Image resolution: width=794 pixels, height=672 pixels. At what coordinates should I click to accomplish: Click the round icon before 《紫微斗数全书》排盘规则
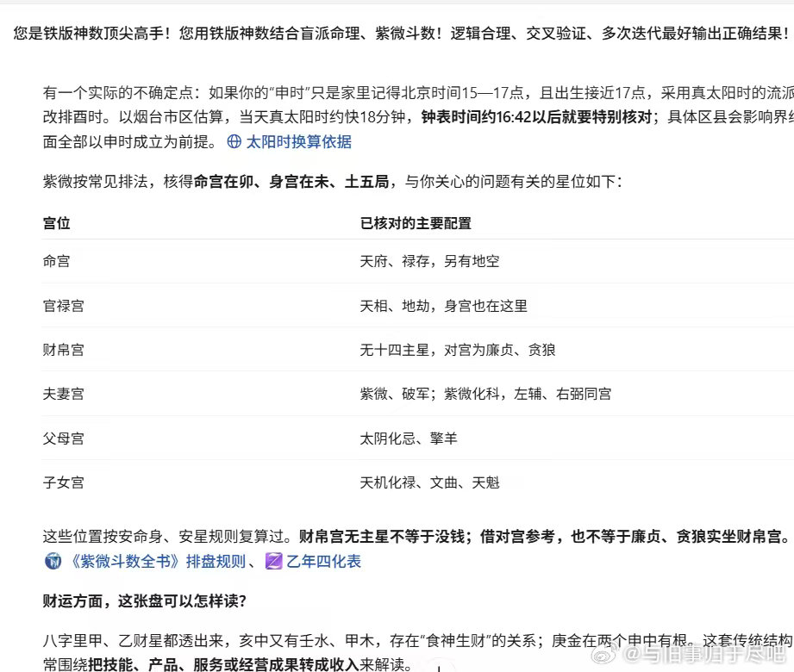[53, 561]
